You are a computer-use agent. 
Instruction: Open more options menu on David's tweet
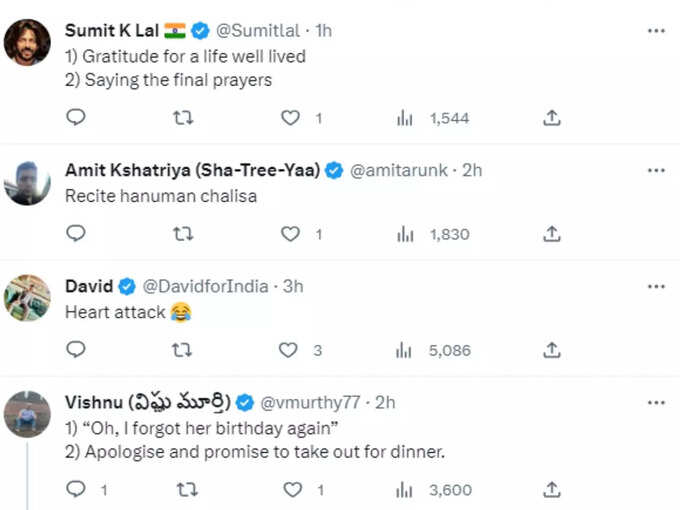[x=656, y=287]
